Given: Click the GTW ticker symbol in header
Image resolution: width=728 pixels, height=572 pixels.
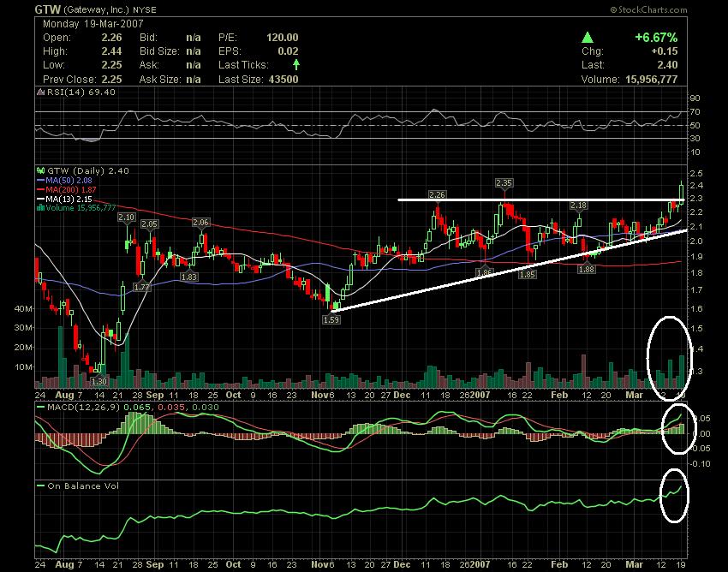Looking at the screenshot, I should [x=48, y=9].
